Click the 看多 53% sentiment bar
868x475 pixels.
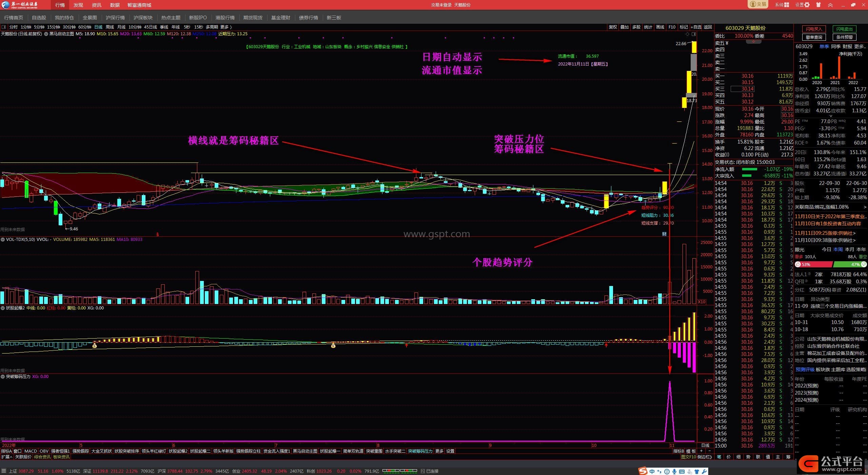(814, 264)
